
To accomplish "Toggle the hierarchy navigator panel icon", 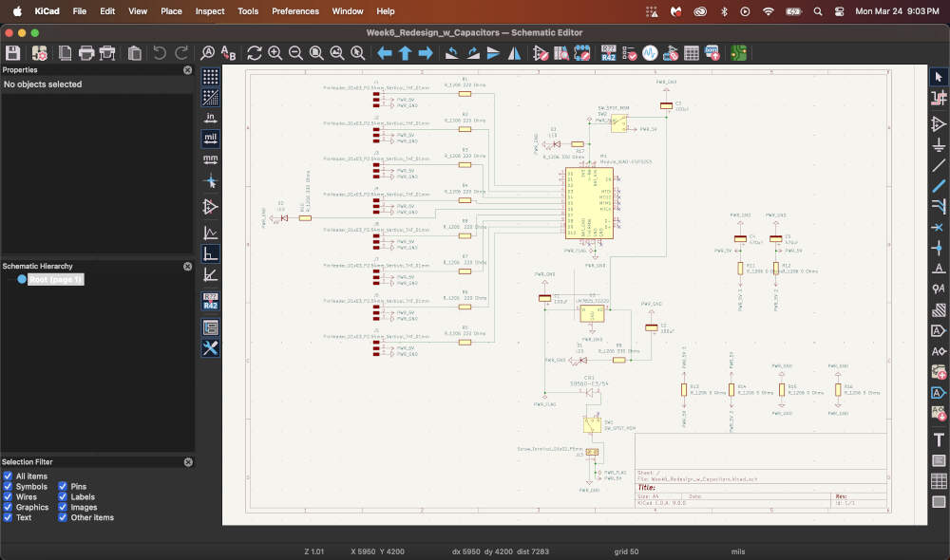I will click(210, 327).
